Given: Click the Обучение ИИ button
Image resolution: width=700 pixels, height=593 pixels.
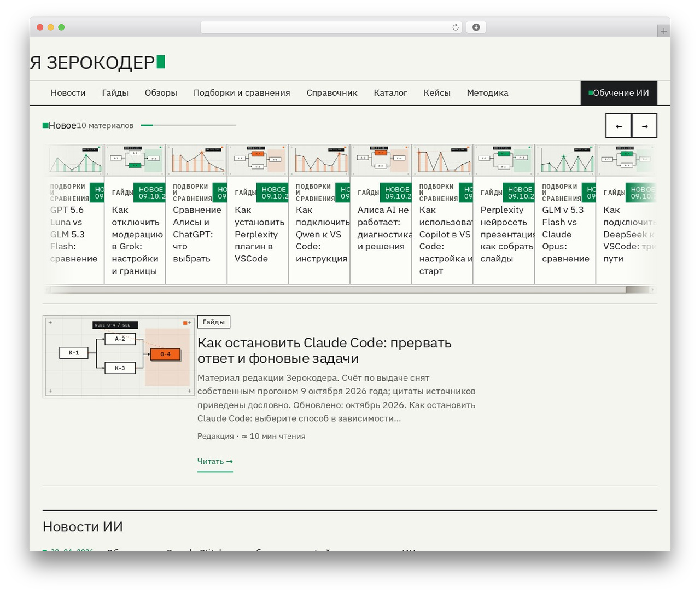Looking at the screenshot, I should pyautogui.click(x=619, y=93).
